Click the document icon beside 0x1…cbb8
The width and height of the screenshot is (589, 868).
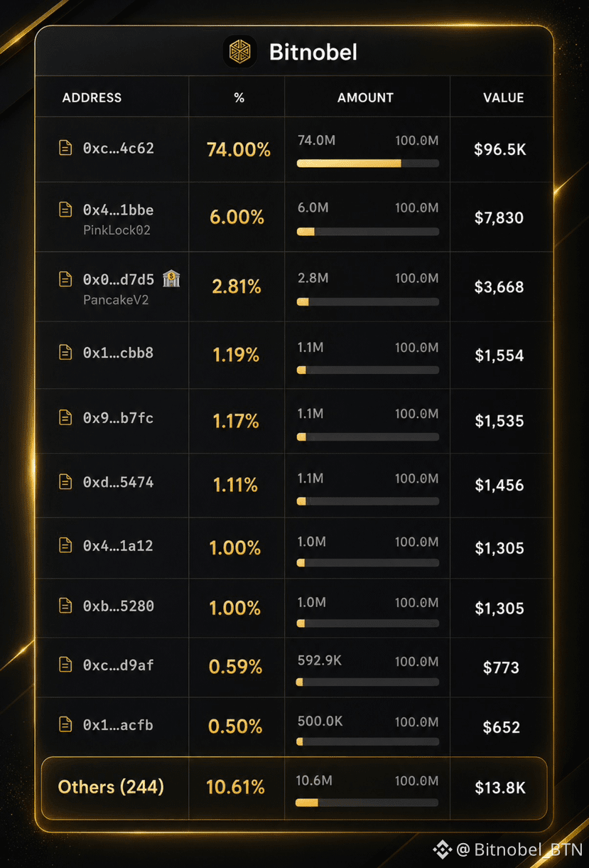(x=65, y=352)
